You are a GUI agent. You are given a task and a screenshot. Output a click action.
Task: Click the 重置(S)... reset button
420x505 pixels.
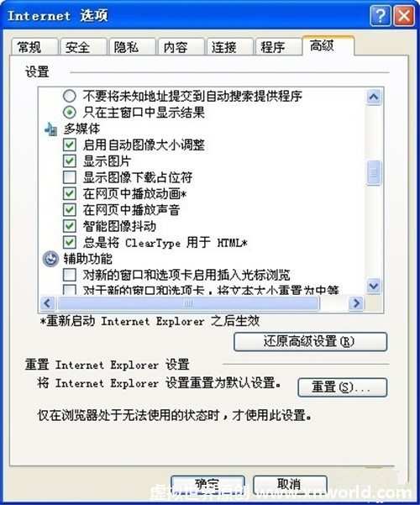tap(342, 387)
